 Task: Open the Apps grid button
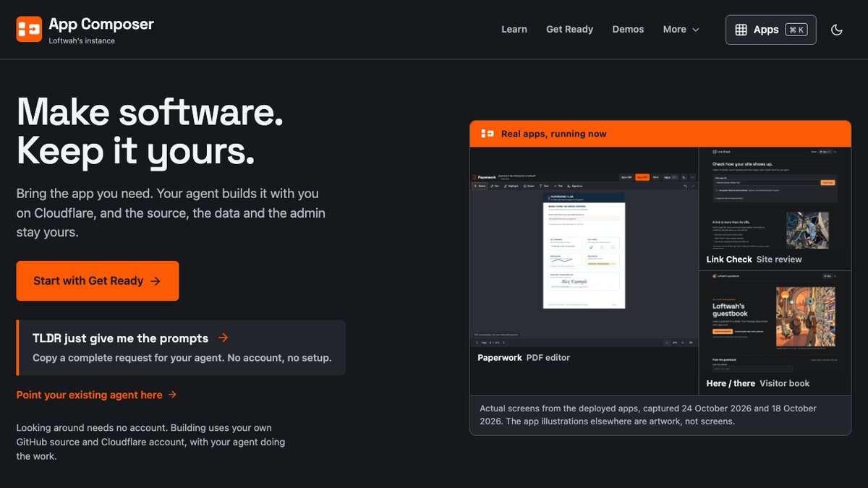coord(771,30)
